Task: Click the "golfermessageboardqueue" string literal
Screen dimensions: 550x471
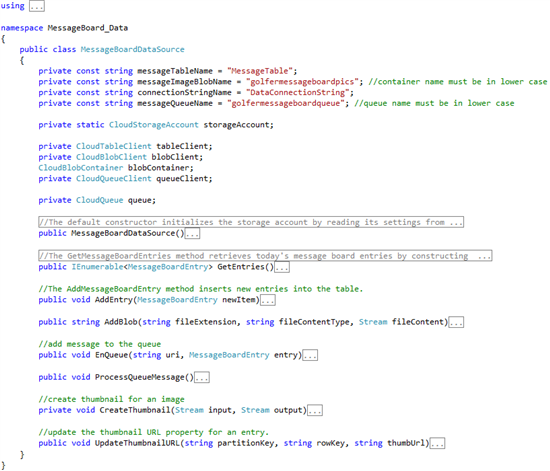Action: pos(286,103)
